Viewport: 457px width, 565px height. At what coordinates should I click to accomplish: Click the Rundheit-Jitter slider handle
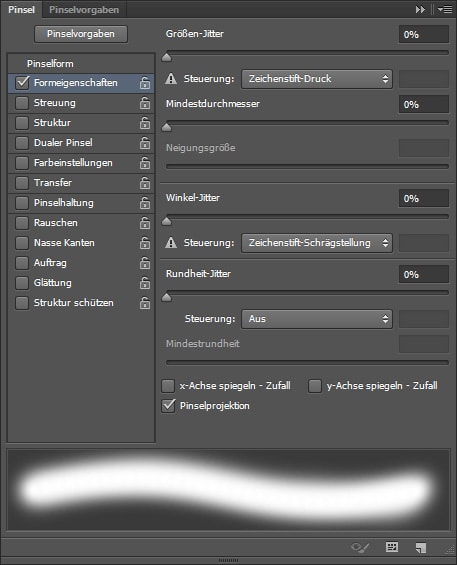(167, 297)
